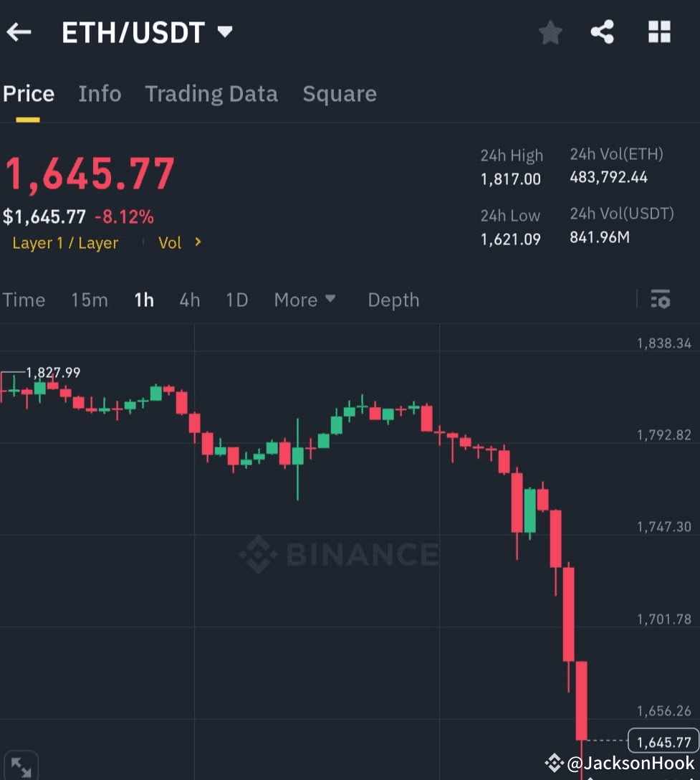The image size is (700, 780).
Task: Select the 1D chart interval
Action: (236, 300)
